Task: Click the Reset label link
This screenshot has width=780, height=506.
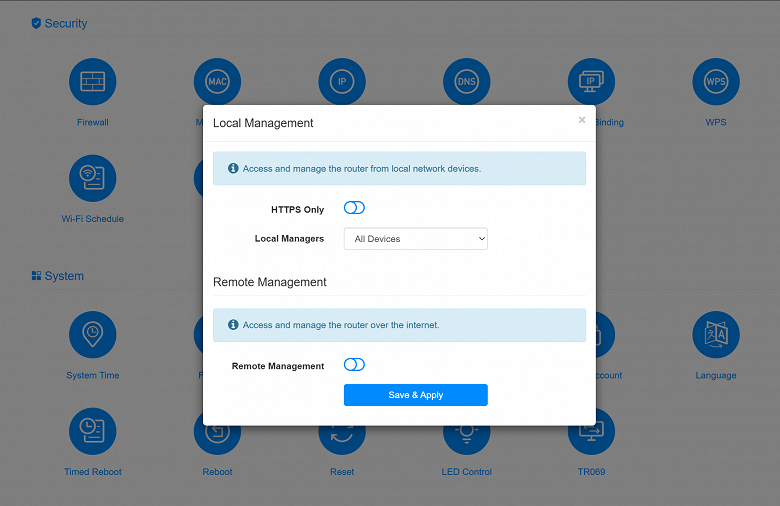Action: [342, 472]
